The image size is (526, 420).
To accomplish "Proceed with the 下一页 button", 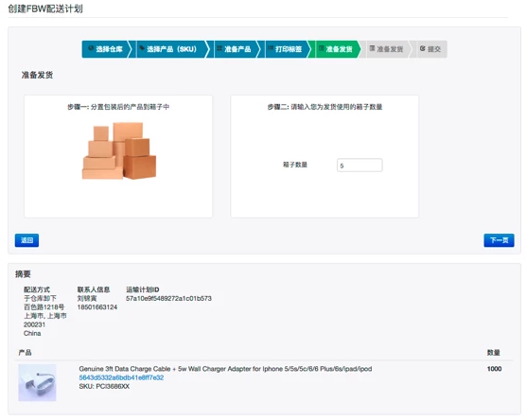I will (x=499, y=240).
